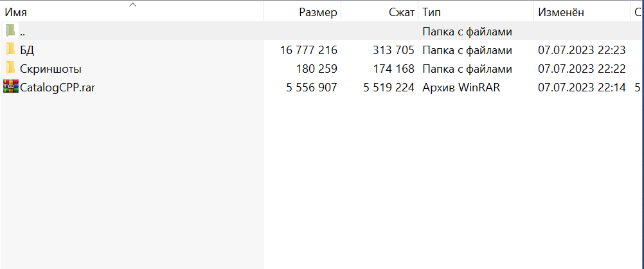
Task: Click date 07.07.2023 22:22 for Скриншоты
Action: [x=582, y=68]
